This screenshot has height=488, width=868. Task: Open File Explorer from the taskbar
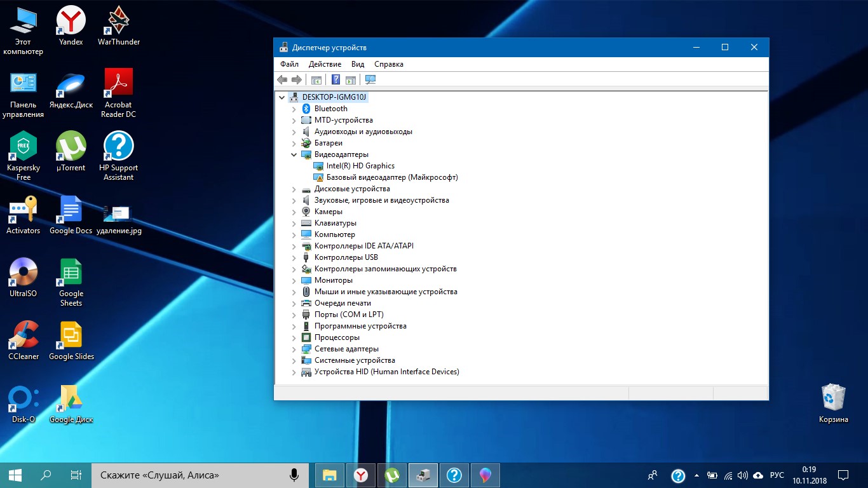(x=329, y=475)
